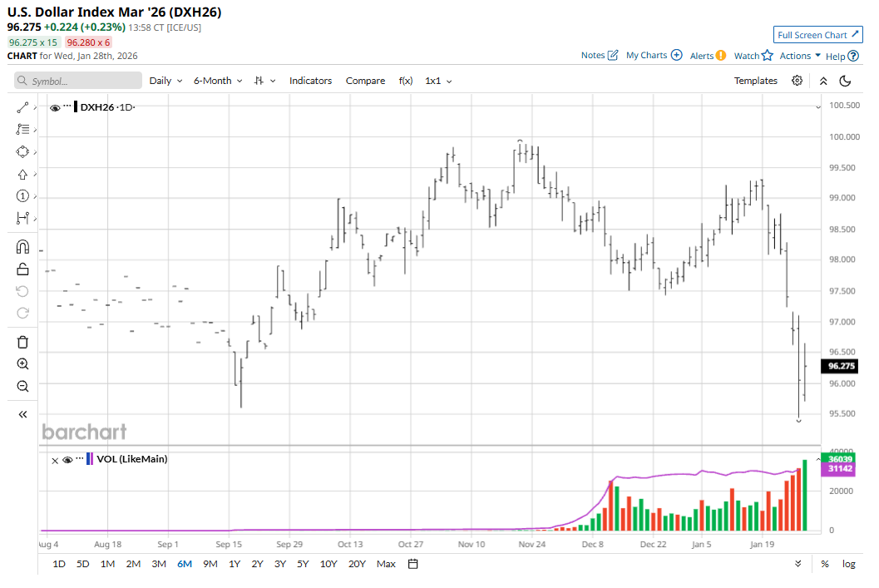Toggle VOL indicator visibility eye
This screenshot has width=879, height=588.
(67, 460)
